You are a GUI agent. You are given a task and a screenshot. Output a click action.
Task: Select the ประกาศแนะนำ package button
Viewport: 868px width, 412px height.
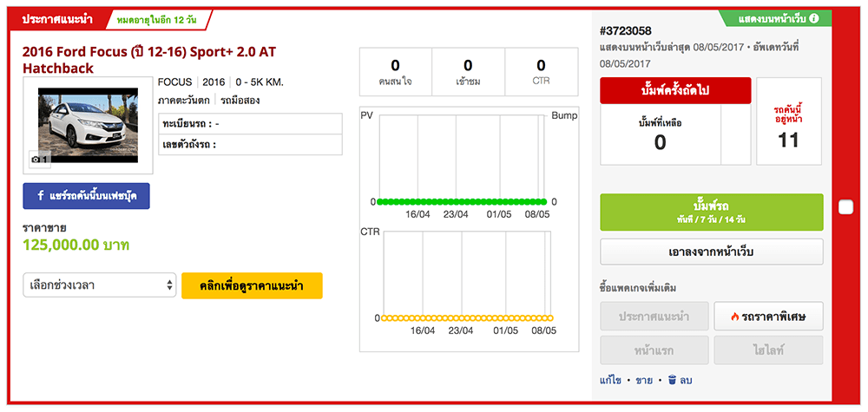point(654,317)
